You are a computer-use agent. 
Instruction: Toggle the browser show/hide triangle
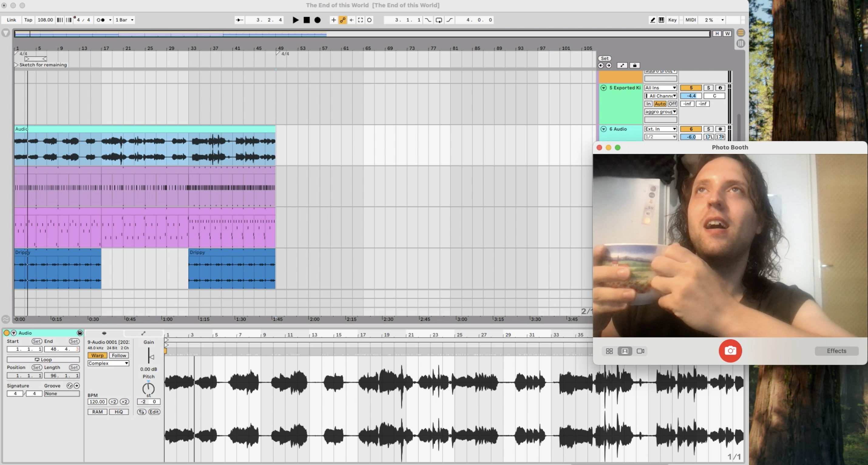(5, 33)
